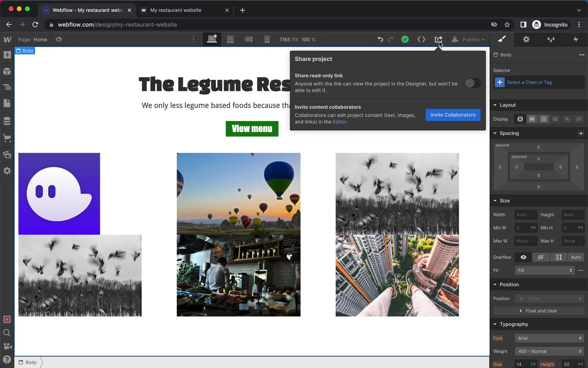Click the View menu button

[x=252, y=129]
